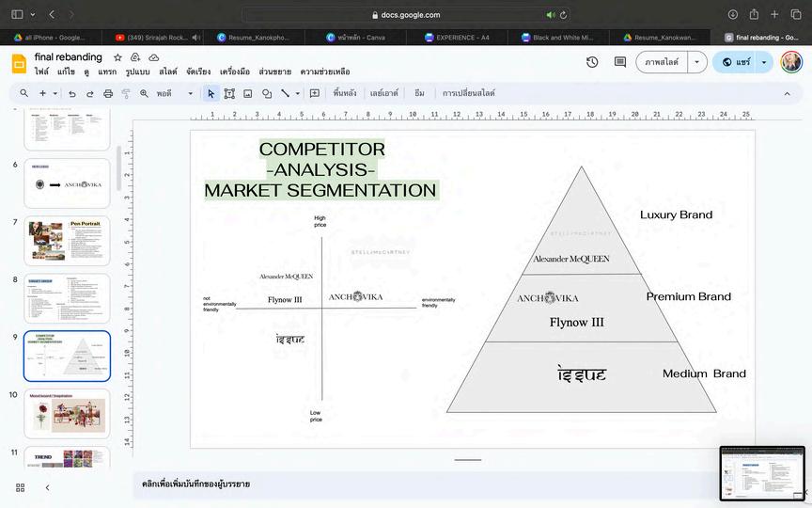Open the เลย์เอาต์ layout button
This screenshot has height=508, width=812.
click(x=383, y=93)
